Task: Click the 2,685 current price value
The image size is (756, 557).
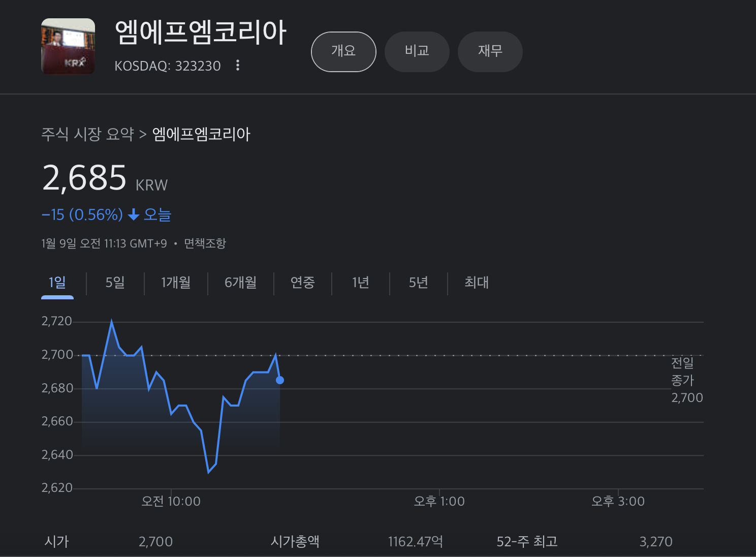Action: 84,178
